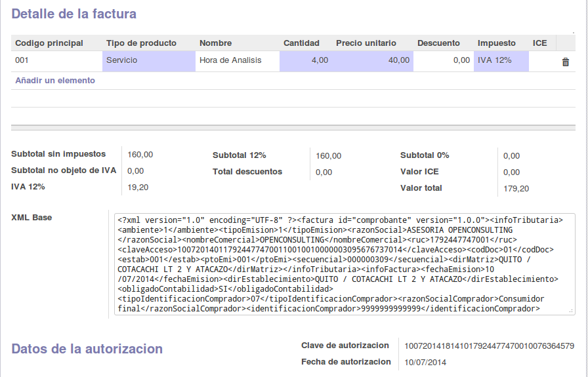Open the IVA 12% tax cell

[501, 61]
